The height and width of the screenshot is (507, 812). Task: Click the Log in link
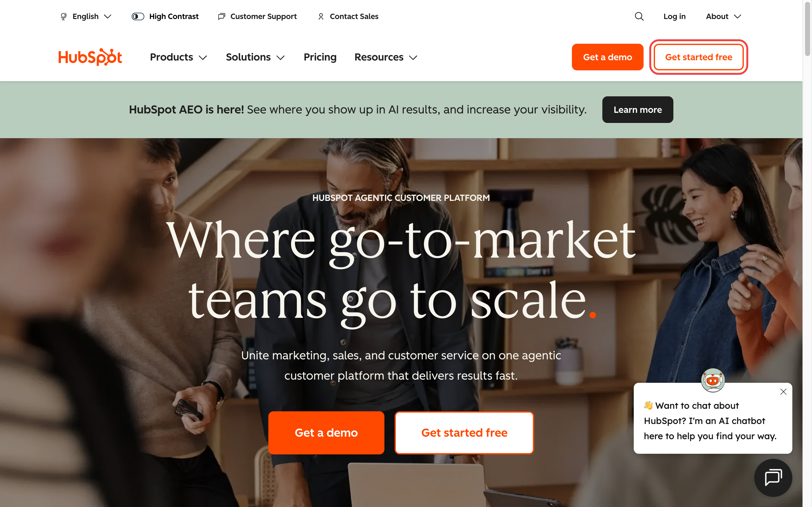tap(674, 16)
